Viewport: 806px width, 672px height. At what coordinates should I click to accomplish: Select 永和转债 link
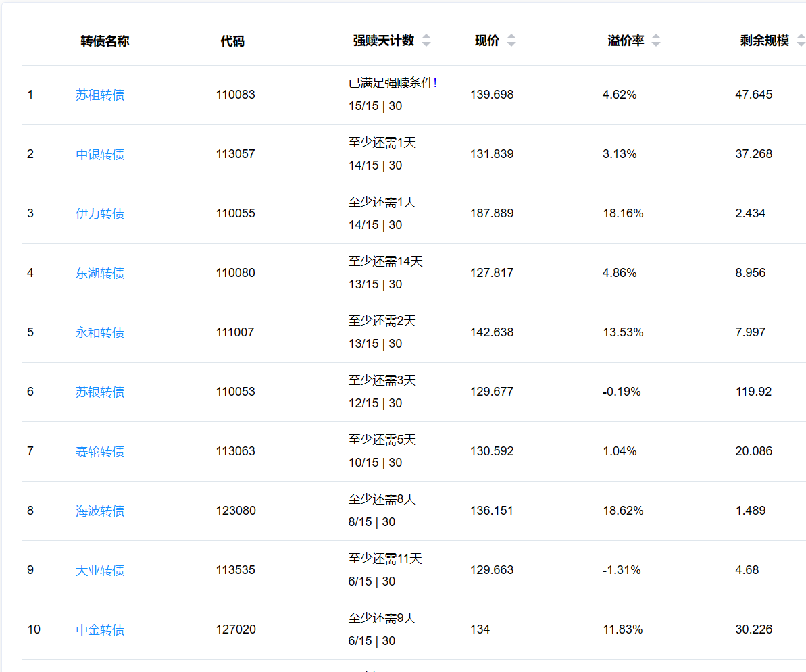[100, 332]
